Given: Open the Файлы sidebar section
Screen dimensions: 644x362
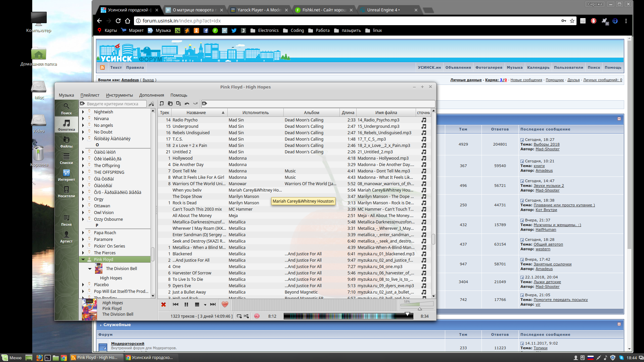Looking at the screenshot, I should tap(66, 142).
